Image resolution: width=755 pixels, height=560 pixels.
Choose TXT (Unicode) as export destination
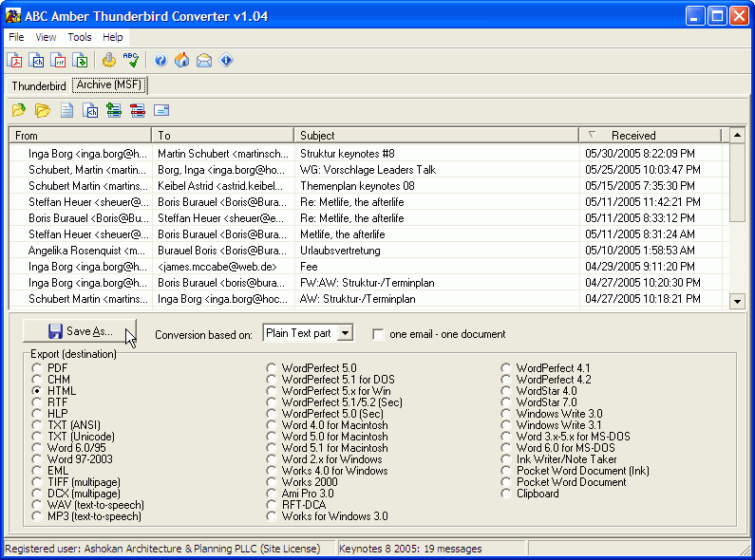pos(37,437)
